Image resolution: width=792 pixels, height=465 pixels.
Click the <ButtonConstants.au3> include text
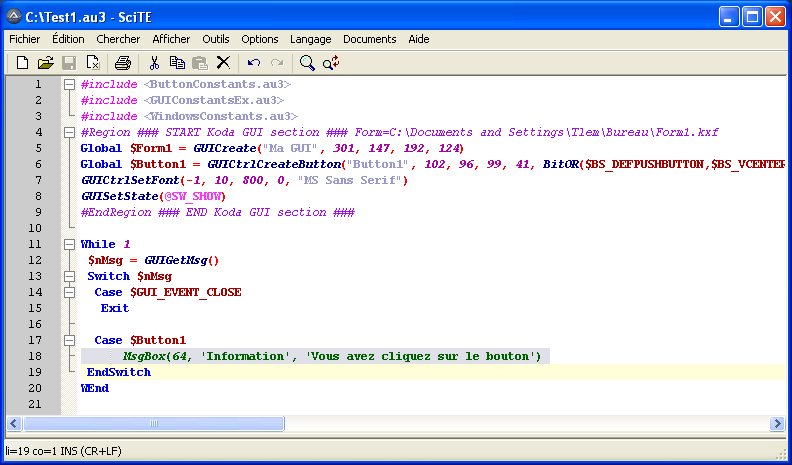point(218,84)
